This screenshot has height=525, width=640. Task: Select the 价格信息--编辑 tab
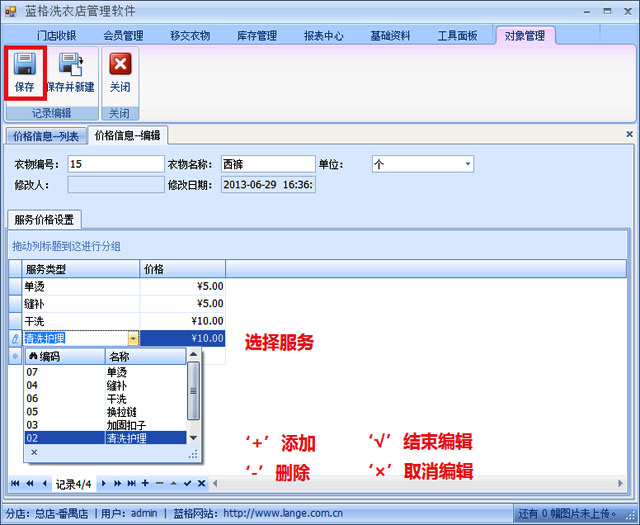click(x=127, y=136)
